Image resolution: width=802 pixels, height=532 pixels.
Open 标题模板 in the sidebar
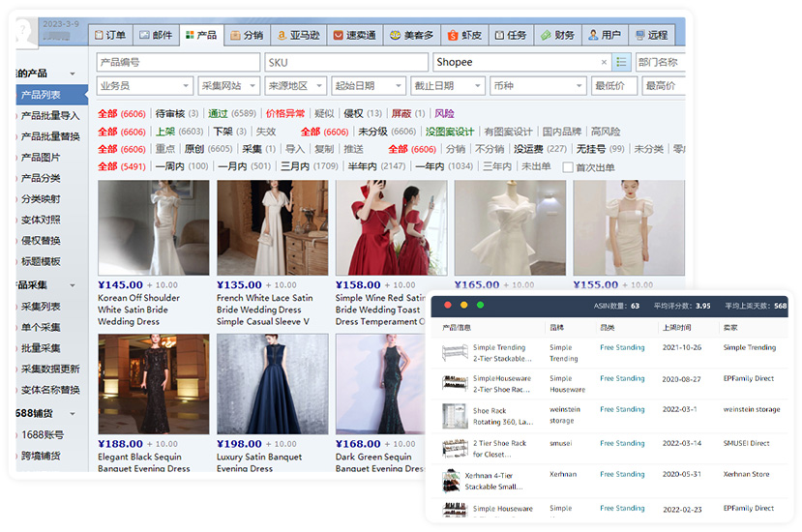[41, 261]
